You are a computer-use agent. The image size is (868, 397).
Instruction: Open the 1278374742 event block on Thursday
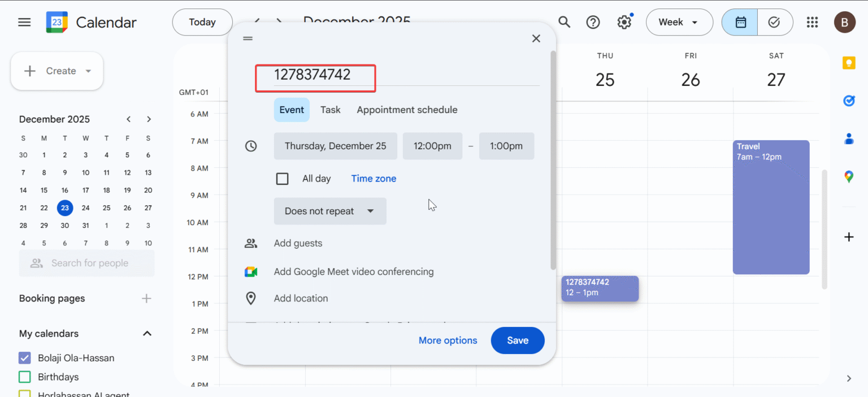click(x=600, y=288)
